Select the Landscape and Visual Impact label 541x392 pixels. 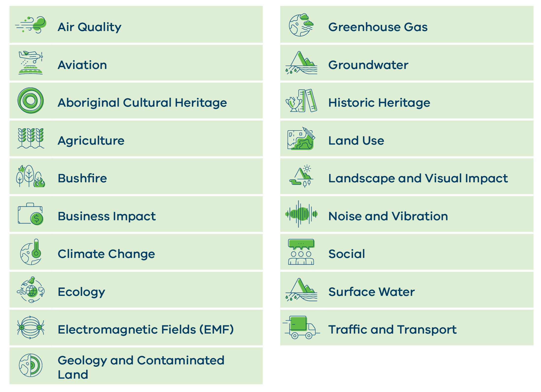[418, 178]
